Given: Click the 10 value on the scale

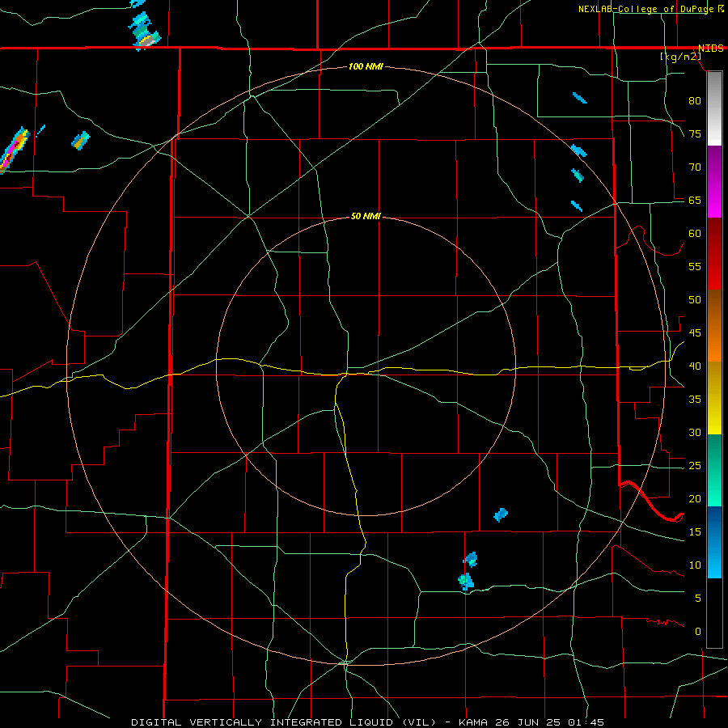Looking at the screenshot, I should [695, 565].
